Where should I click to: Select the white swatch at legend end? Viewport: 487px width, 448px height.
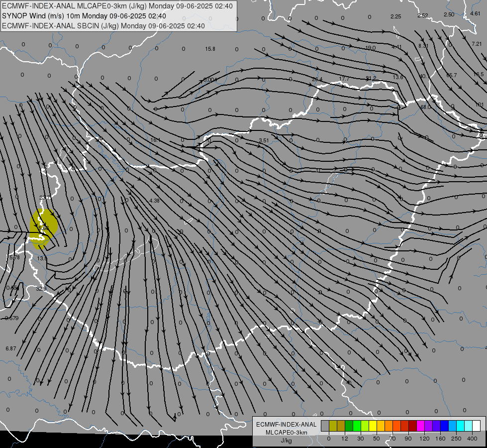click(477, 426)
